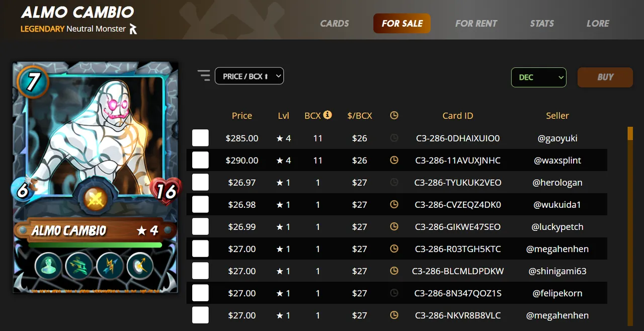
Task: Tick the checkbox for the $290.00 listing
Action: 200,160
